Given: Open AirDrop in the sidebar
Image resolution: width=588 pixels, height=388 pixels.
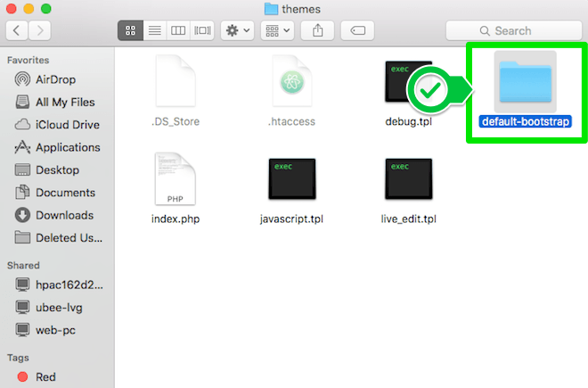Looking at the screenshot, I should tap(57, 79).
